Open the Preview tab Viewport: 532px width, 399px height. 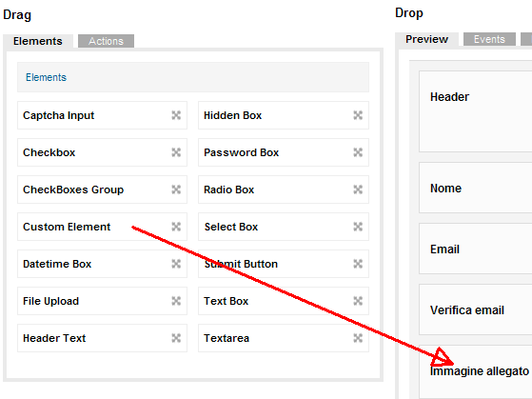426,39
